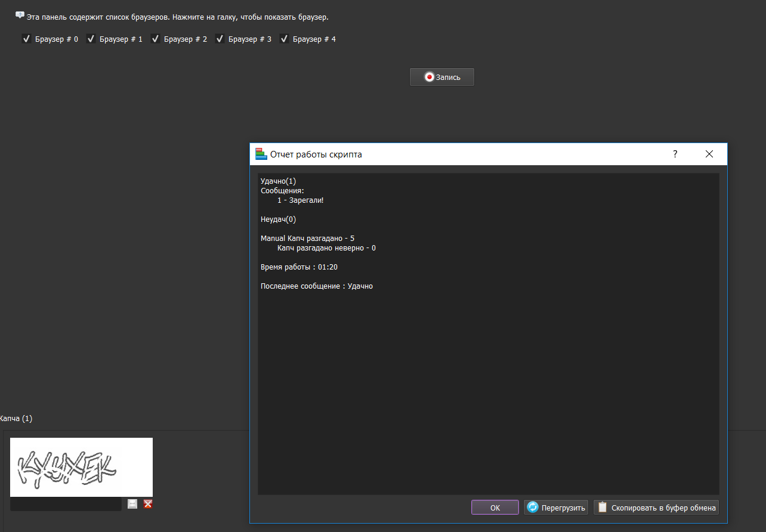
Task: Toggle the Браузер # 2 checkbox
Action: click(156, 39)
